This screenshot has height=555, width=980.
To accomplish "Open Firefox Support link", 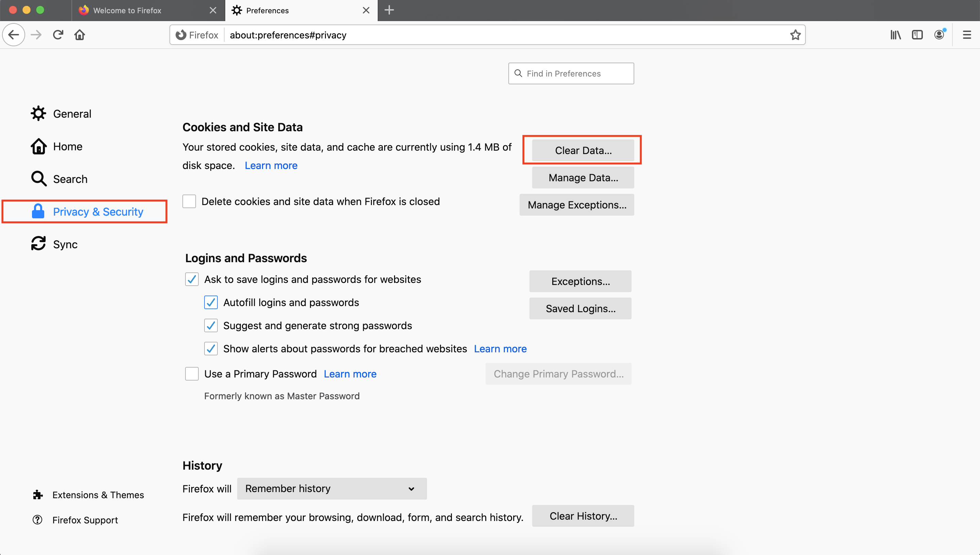I will [x=85, y=520].
